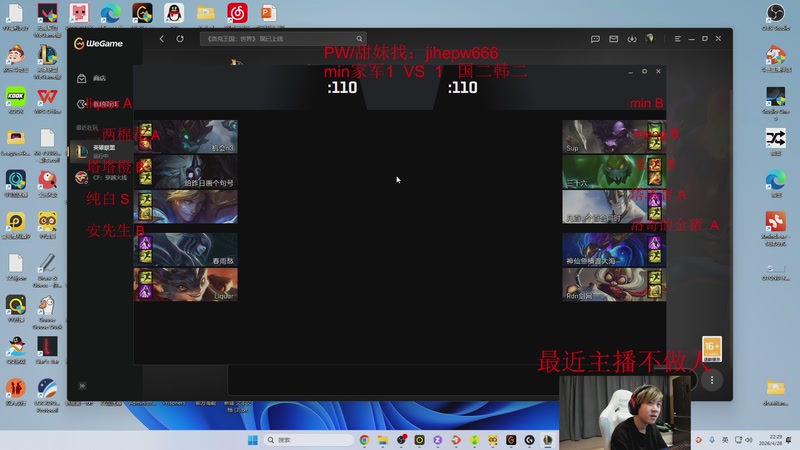Viewport: 800px width, 450px height.
Task: Click the taskbar 搜索 search box
Action: tap(309, 440)
